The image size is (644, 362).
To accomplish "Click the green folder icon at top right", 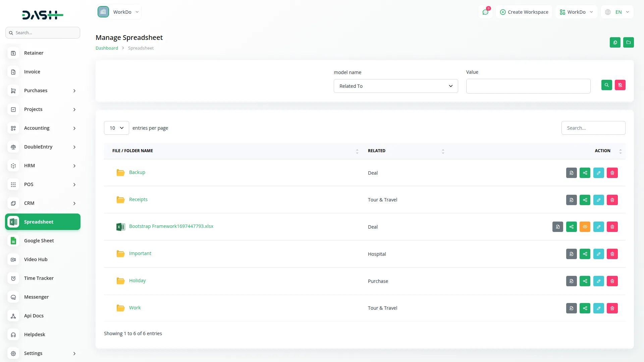I will click(x=628, y=43).
